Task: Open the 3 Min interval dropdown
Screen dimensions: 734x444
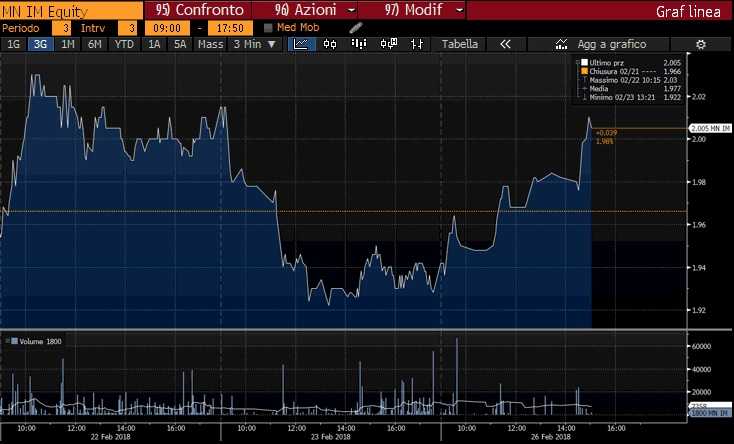Action: (x=255, y=44)
